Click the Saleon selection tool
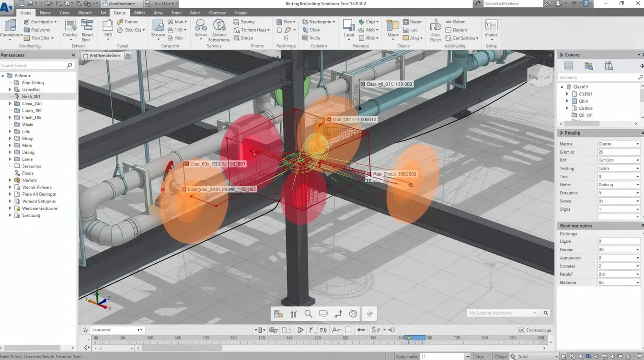 (x=201, y=29)
